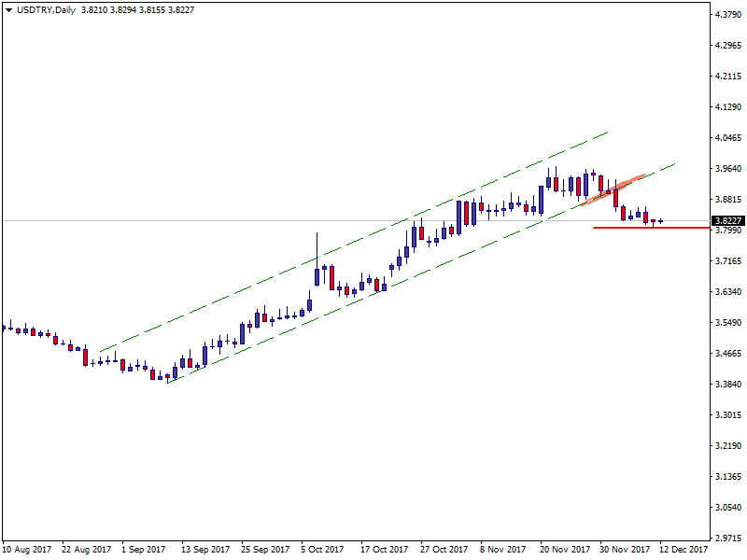
Task: Click the triangle arrow beside USDTRY,Daily
Action: [x=7, y=9]
